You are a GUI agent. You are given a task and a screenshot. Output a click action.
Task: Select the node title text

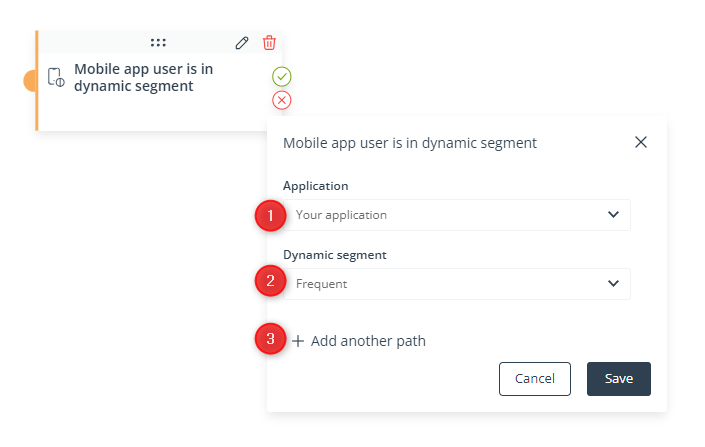tap(143, 77)
